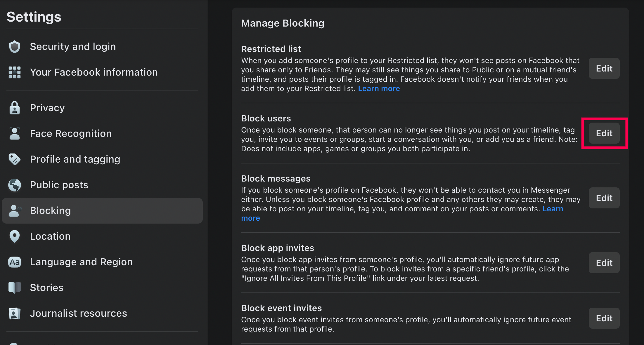This screenshot has height=345, width=644.
Task: Click Edit beside Block event invites
Action: [x=604, y=318]
